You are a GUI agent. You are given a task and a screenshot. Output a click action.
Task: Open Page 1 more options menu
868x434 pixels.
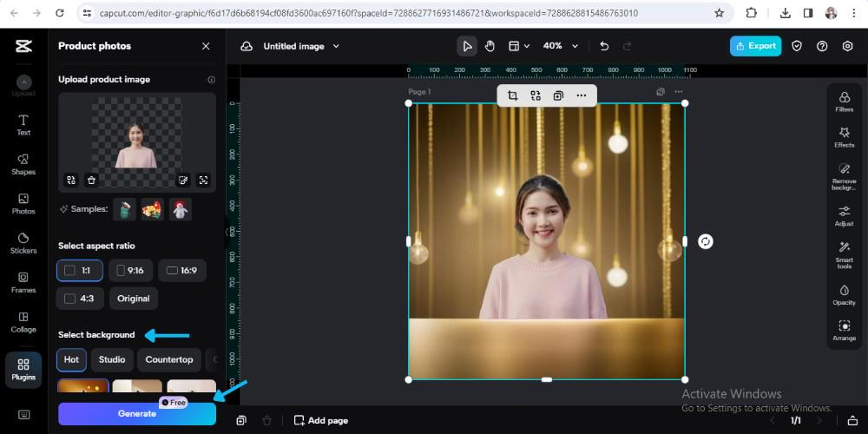click(679, 92)
